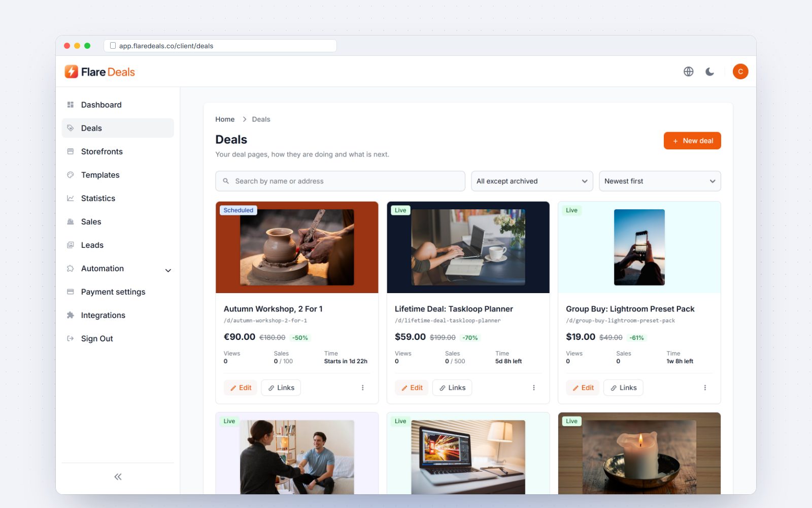Open more options for Autumn Workshop deal
The height and width of the screenshot is (508, 812).
pyautogui.click(x=362, y=388)
